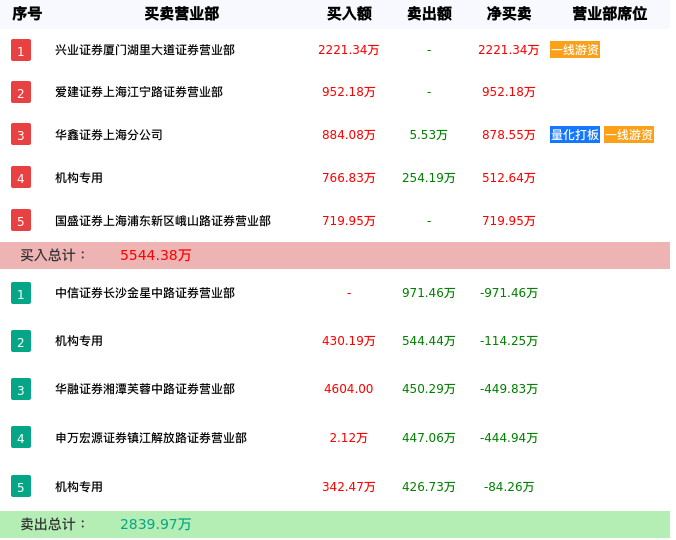Select 机构专用 in sell row 5
676x540 pixels.
79,487
